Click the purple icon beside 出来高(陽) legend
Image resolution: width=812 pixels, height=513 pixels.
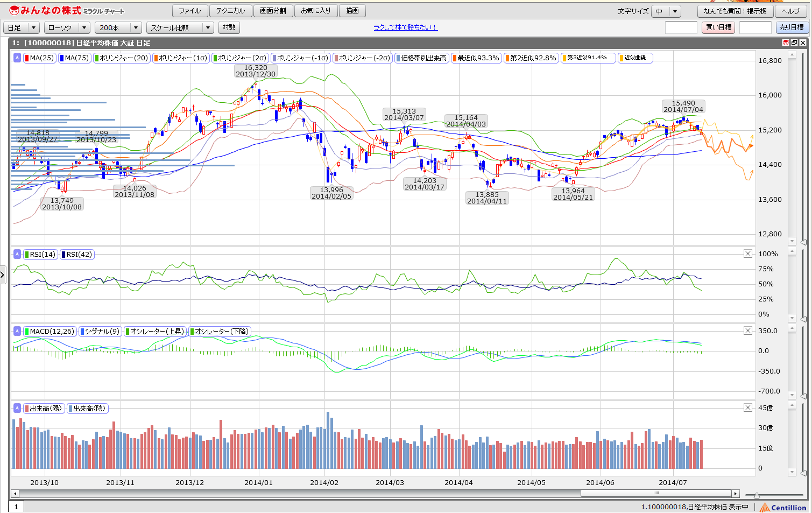[17, 408]
